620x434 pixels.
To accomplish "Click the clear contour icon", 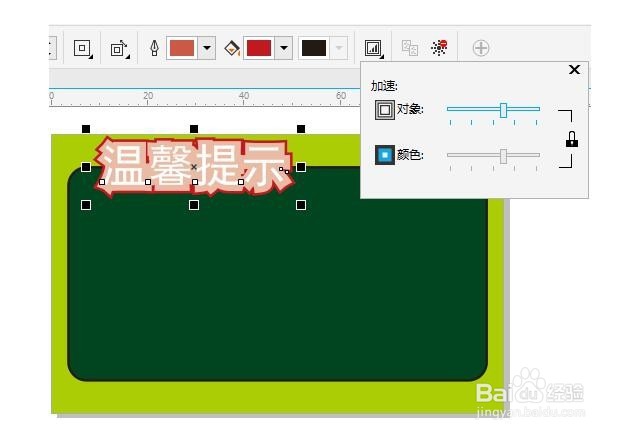I will point(439,48).
